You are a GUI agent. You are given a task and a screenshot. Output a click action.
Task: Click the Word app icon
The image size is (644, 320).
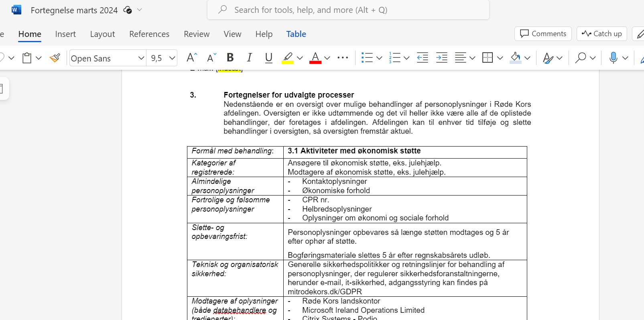(16, 10)
